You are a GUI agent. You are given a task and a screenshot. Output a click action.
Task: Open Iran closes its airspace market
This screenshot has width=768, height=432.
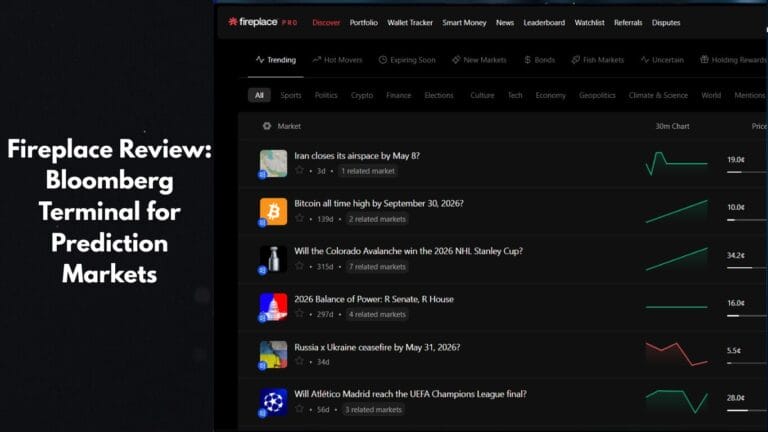point(357,156)
